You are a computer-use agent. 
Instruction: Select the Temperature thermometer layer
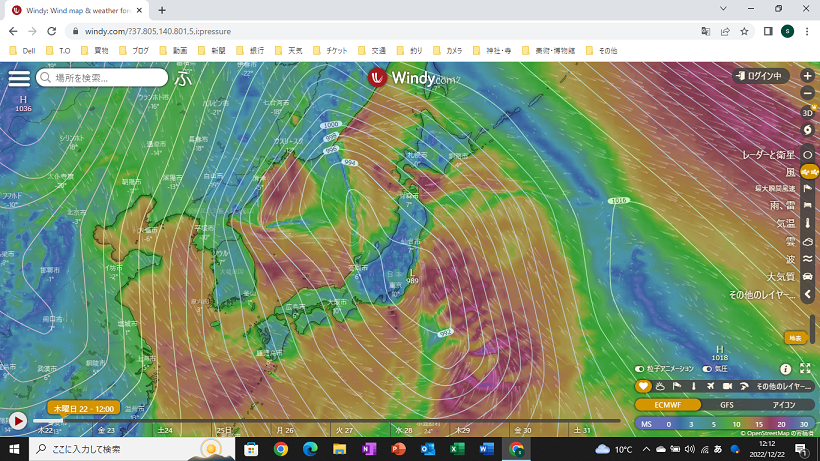(x=807, y=223)
